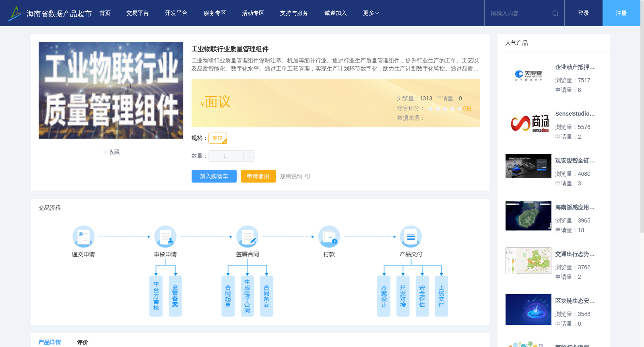Open the SenseStudio... product title
Screen dimensions: 644x347
tap(575, 114)
